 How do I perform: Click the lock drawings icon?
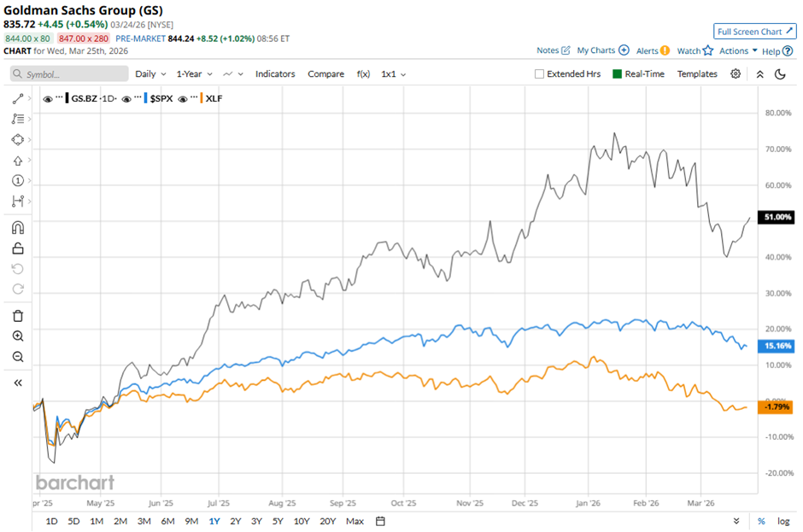17,248
